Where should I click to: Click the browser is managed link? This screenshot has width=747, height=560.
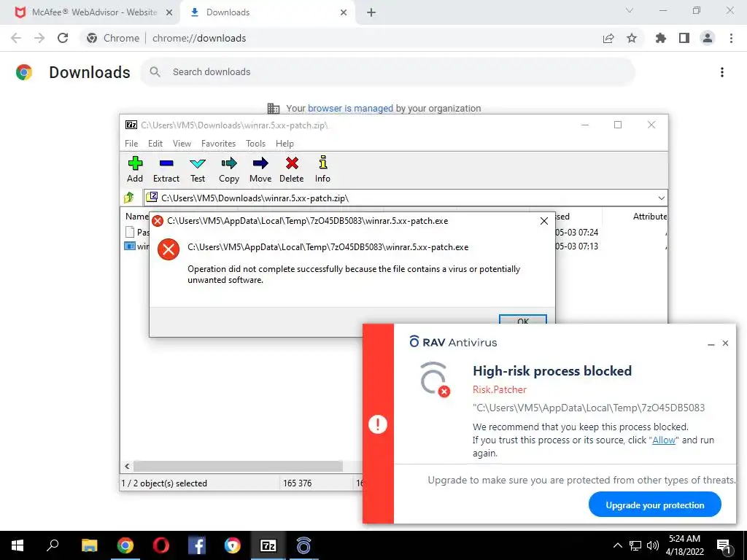(x=350, y=108)
